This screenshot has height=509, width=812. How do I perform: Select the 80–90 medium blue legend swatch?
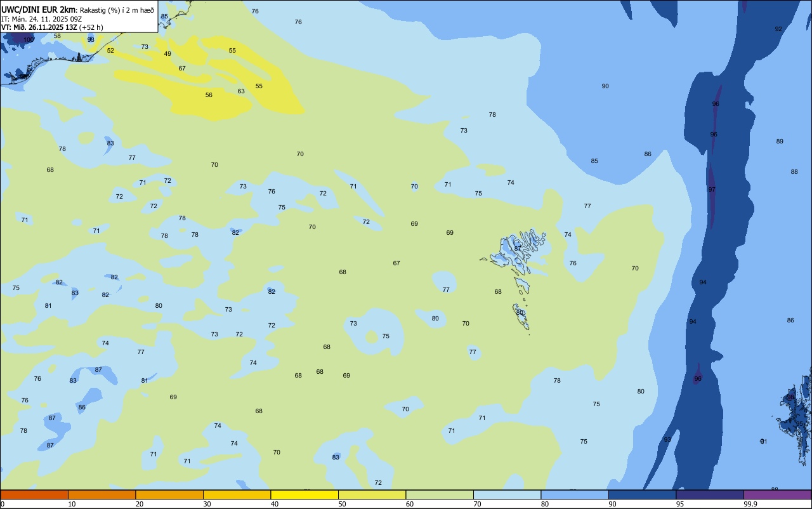tap(575, 494)
